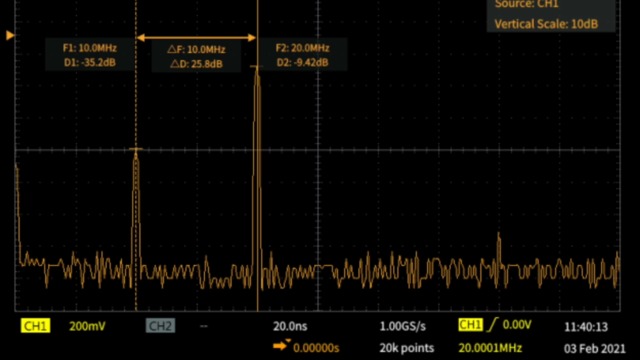Viewport: 640px width, 360px height.
Task: Click the rising edge trigger slope icon
Action: 493,324
